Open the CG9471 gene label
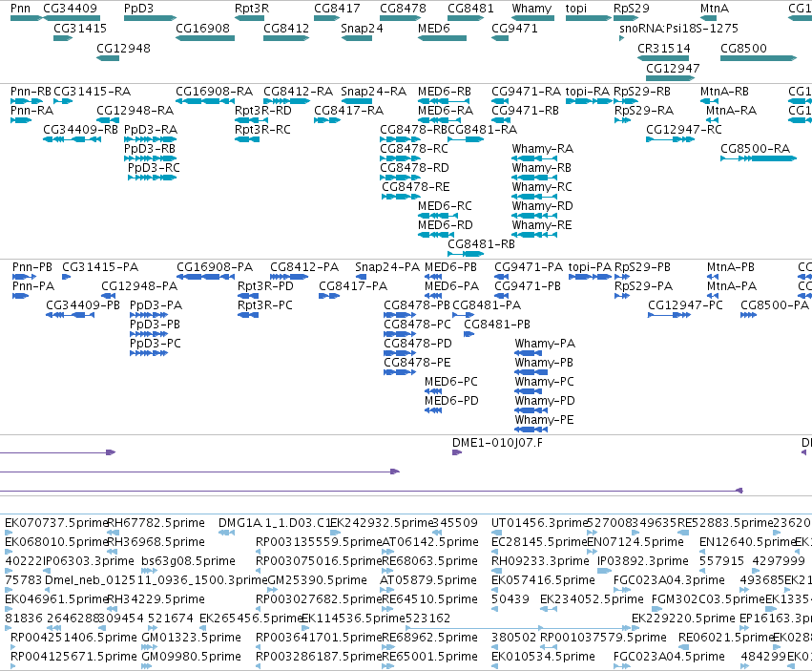 point(514,28)
